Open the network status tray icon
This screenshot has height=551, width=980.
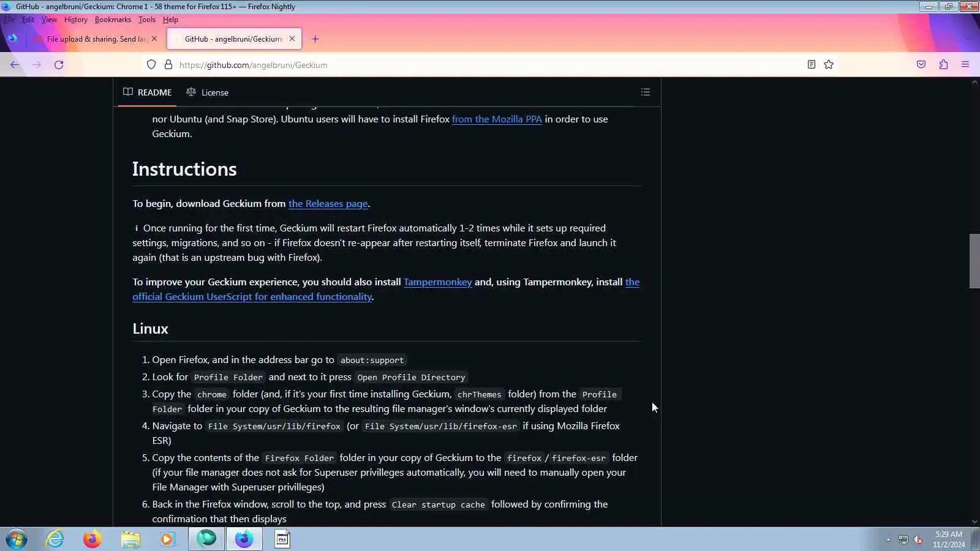pyautogui.click(x=903, y=539)
